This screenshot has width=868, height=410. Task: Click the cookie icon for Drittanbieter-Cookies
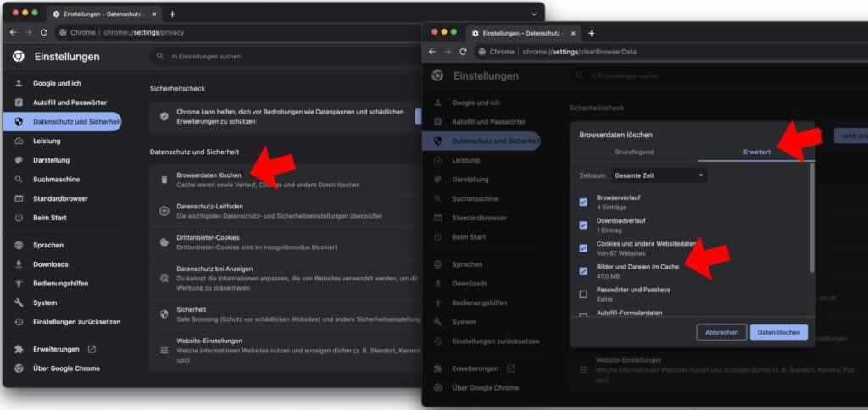click(164, 241)
